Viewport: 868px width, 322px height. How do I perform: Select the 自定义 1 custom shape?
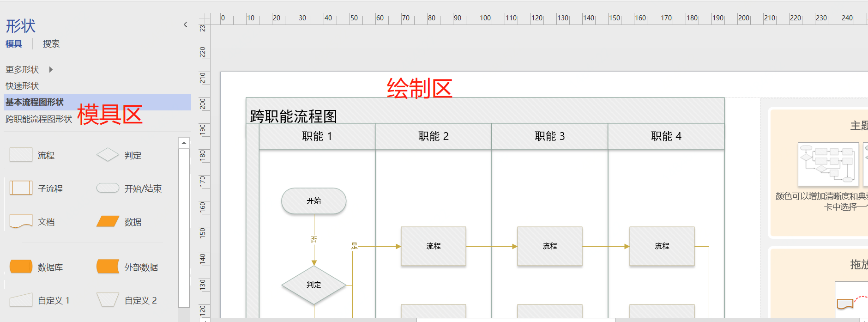click(x=21, y=300)
